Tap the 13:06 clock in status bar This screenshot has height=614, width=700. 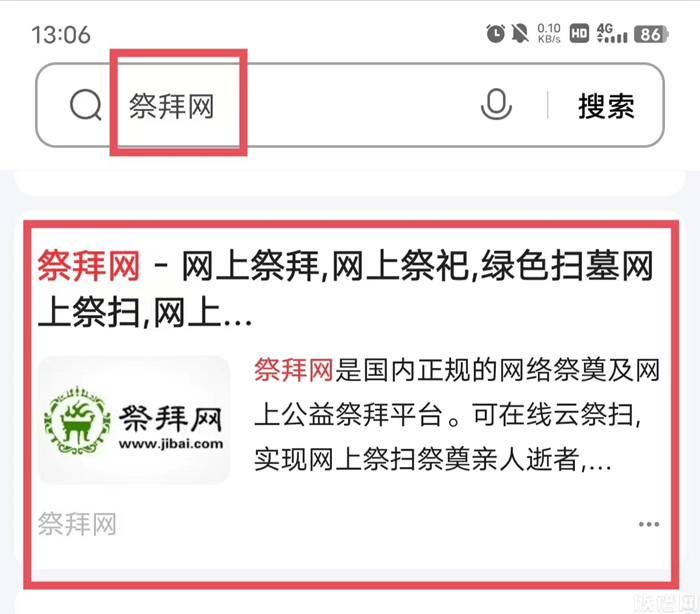[61, 35]
